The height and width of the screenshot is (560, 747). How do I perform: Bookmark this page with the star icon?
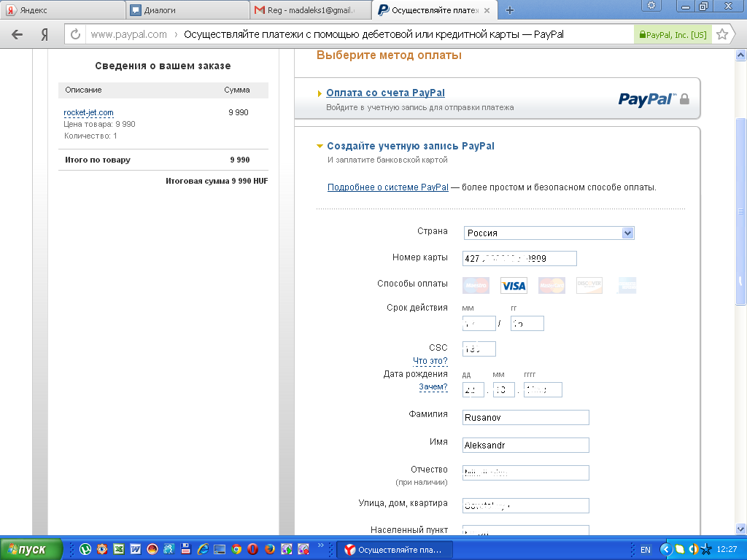(722, 34)
